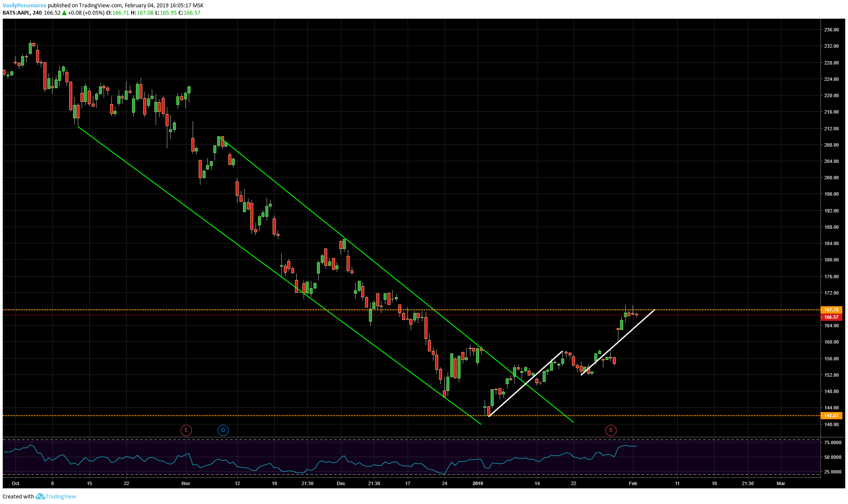Click the red earnings E marker near Feb

[x=611, y=430]
